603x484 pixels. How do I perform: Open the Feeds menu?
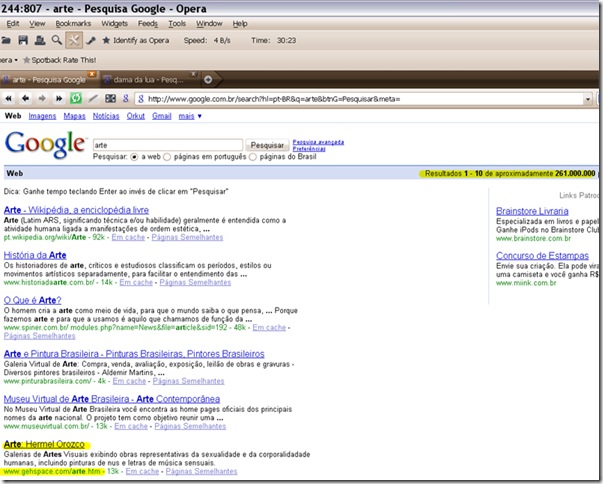coord(148,23)
